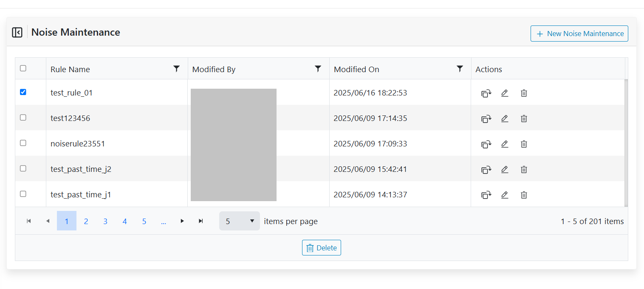The height and width of the screenshot is (289, 644).
Task: Edit the test123456 rule
Action: tap(505, 119)
